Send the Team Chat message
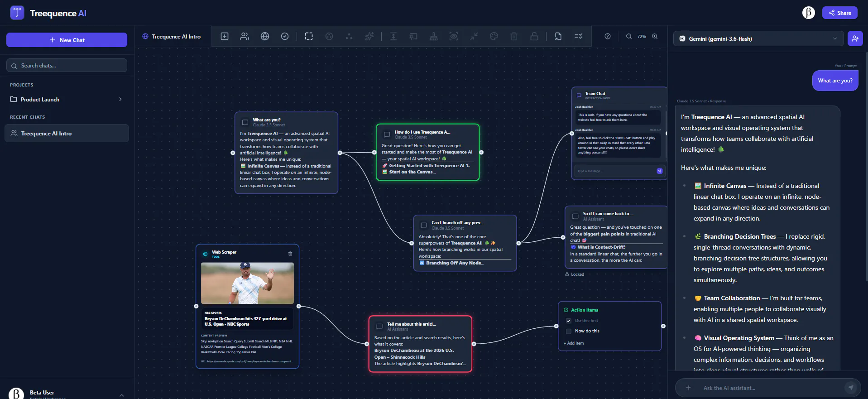 tap(660, 171)
